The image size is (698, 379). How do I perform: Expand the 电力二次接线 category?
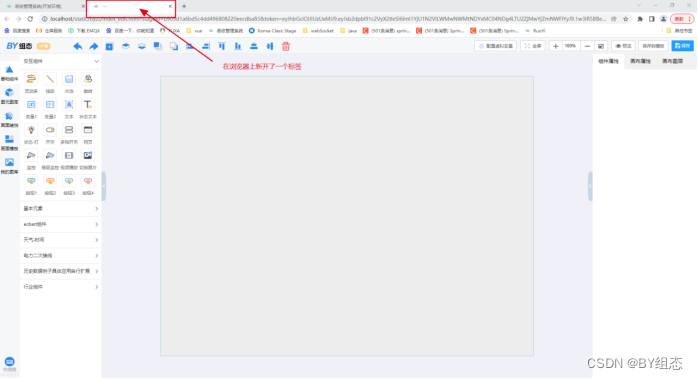61,255
